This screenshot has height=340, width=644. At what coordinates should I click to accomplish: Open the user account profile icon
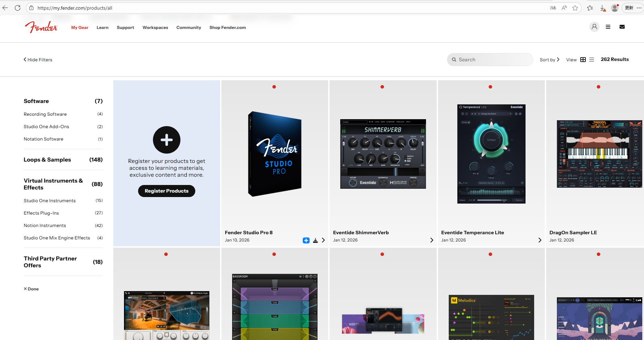[x=594, y=27]
